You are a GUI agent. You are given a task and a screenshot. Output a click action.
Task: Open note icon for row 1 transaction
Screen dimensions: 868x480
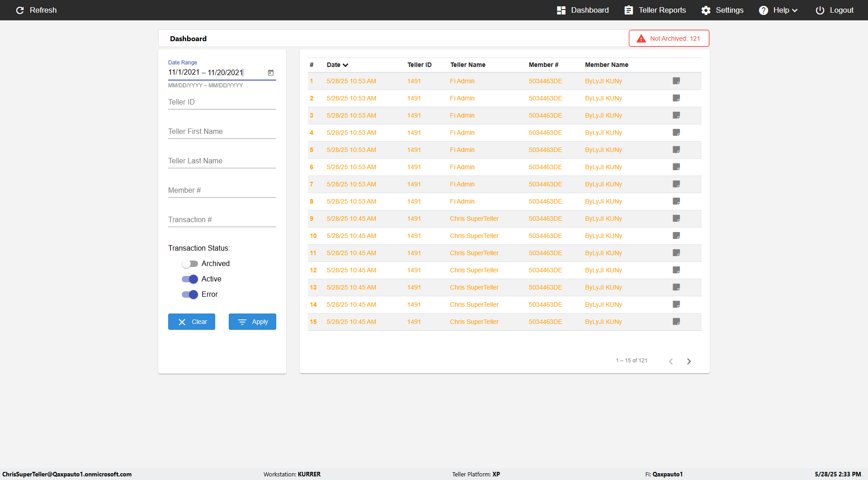(x=676, y=81)
